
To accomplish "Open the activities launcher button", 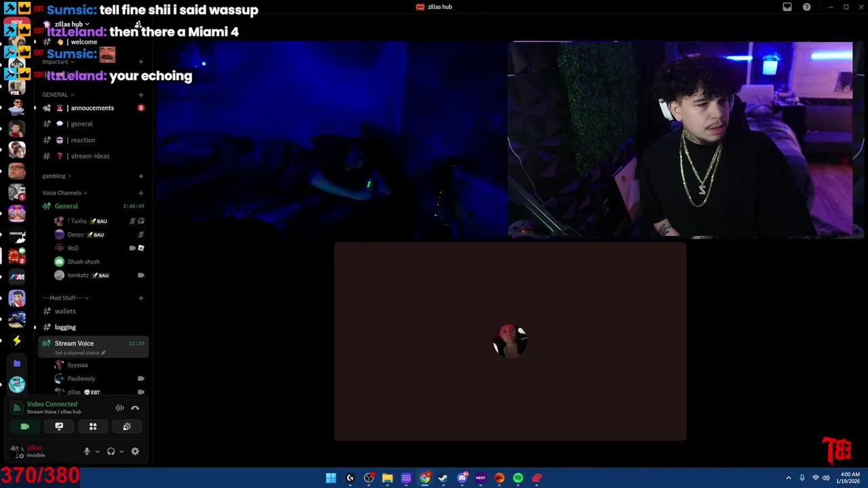I will 93,426.
